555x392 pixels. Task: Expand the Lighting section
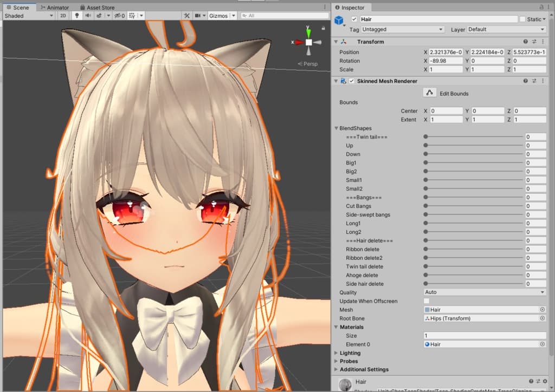[350, 353]
